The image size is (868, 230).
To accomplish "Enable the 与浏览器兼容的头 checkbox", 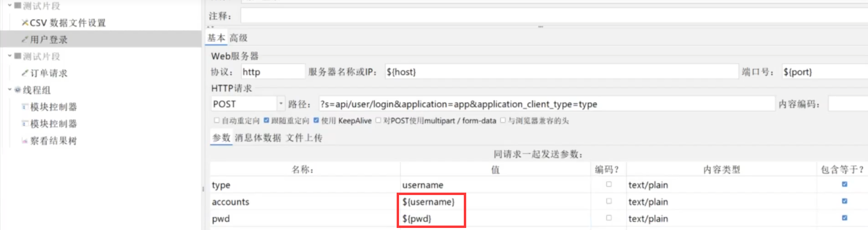I will coord(503,120).
